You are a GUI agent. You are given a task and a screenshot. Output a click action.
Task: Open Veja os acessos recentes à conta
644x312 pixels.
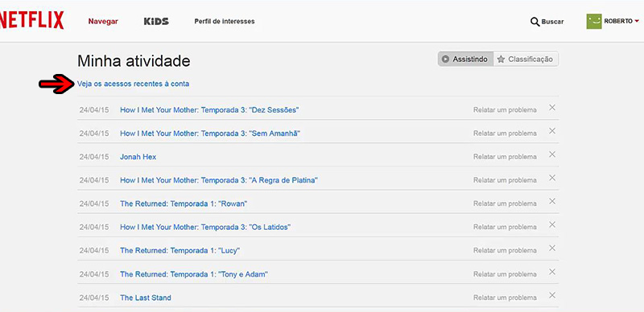pos(133,84)
